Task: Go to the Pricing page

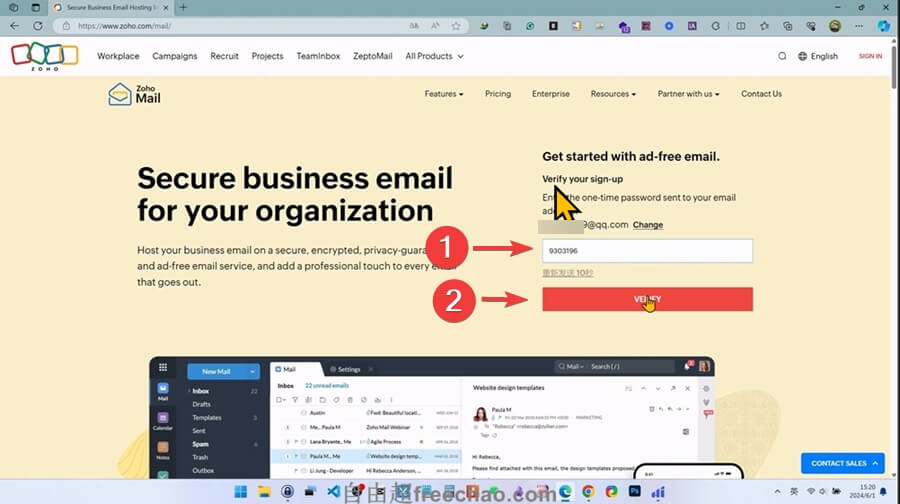Action: 498,94
